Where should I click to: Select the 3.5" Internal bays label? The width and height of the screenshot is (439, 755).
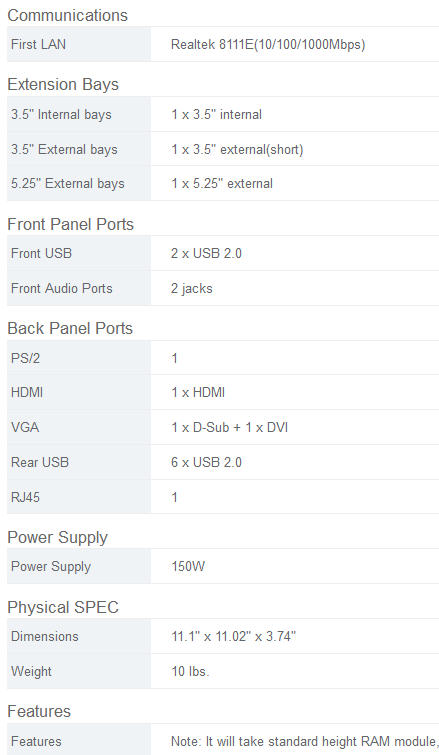61,115
